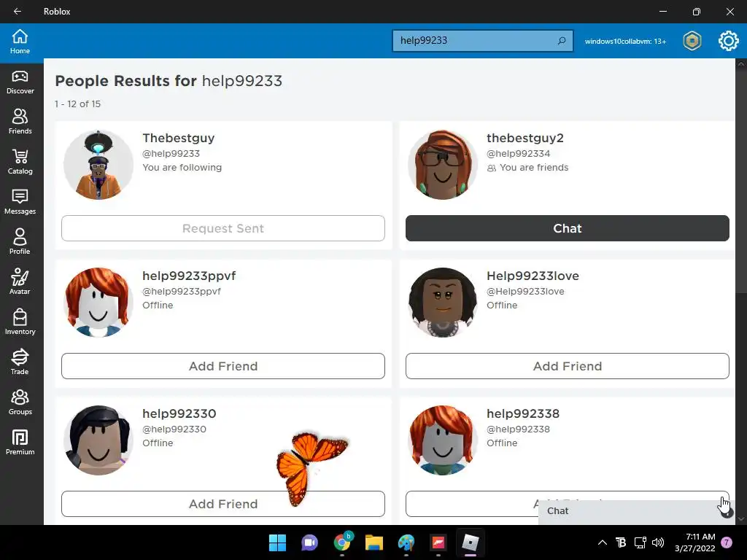Open the Discover section

click(20, 82)
